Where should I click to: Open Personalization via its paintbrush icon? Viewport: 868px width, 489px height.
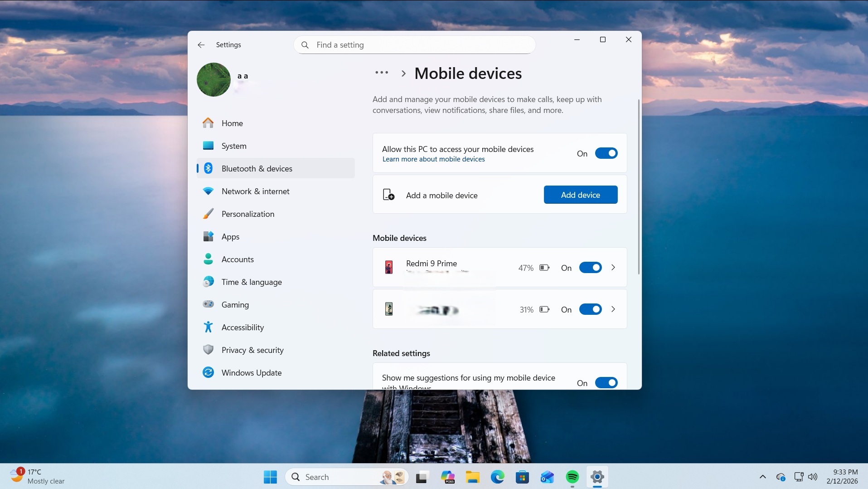(x=208, y=214)
